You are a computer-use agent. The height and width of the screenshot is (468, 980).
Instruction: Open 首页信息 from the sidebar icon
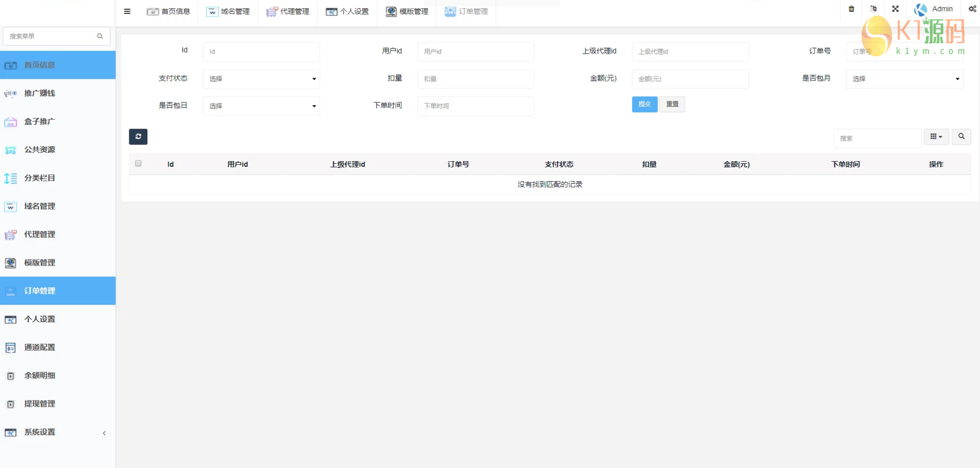click(x=10, y=65)
